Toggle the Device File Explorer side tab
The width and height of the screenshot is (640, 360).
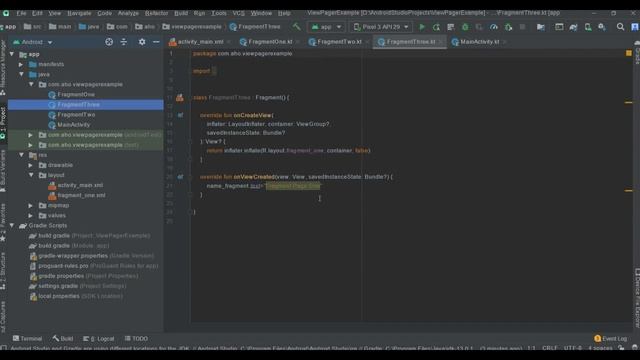[x=637, y=297]
